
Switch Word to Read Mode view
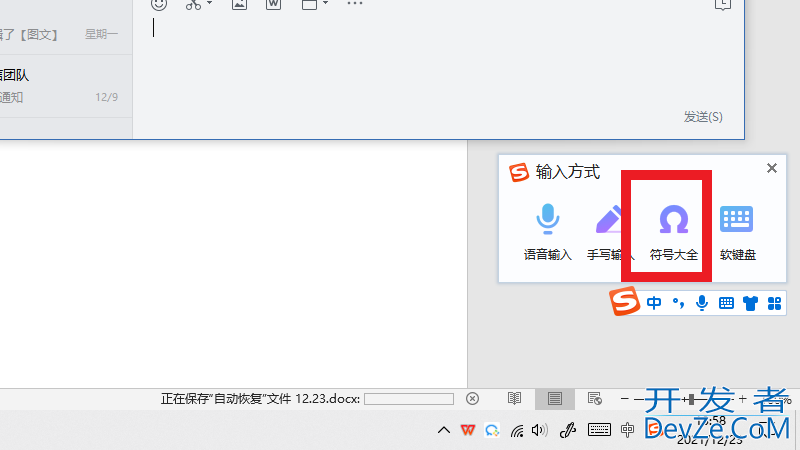(514, 398)
